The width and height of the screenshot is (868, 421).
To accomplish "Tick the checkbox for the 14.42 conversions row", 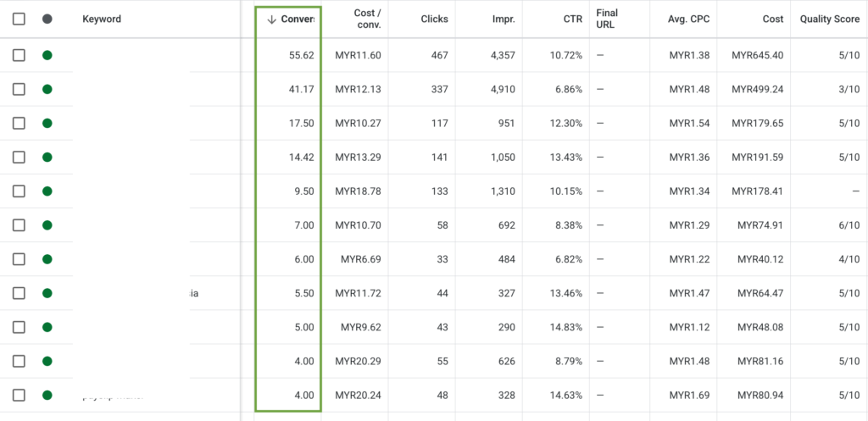I will click(19, 157).
